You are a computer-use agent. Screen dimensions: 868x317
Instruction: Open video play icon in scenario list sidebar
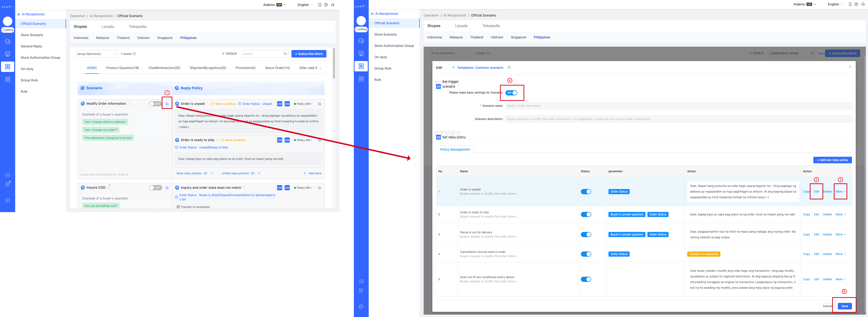pos(7,175)
